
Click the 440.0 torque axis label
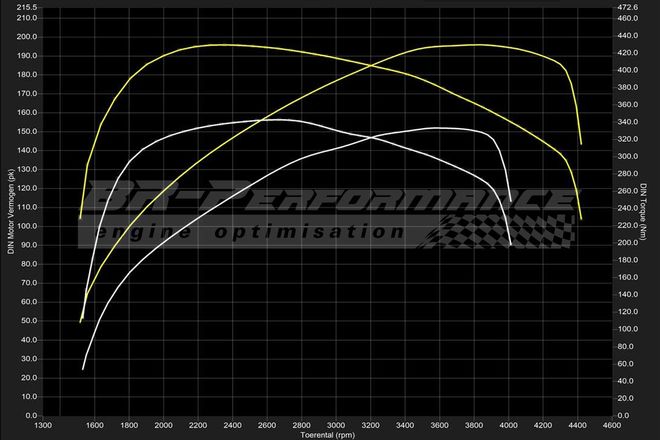pyautogui.click(x=628, y=36)
